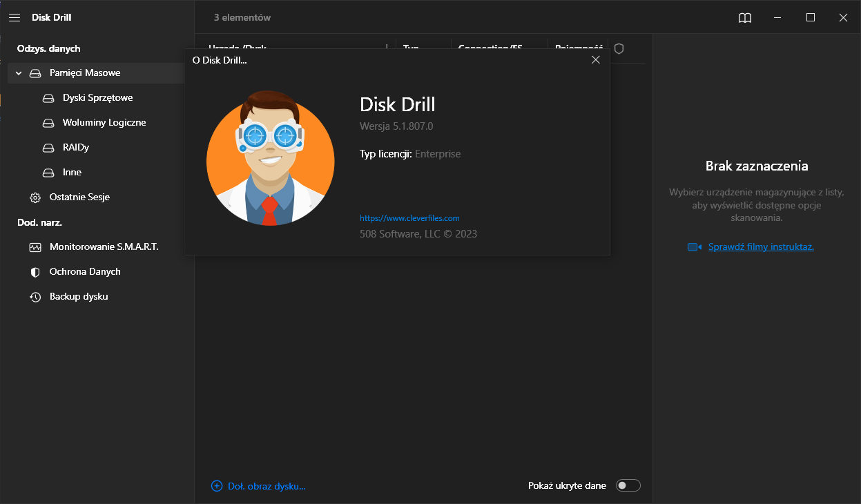Screen dimensions: 861x504
Task: Collapse the Pamięci Masowe tree node
Action: 19,73
